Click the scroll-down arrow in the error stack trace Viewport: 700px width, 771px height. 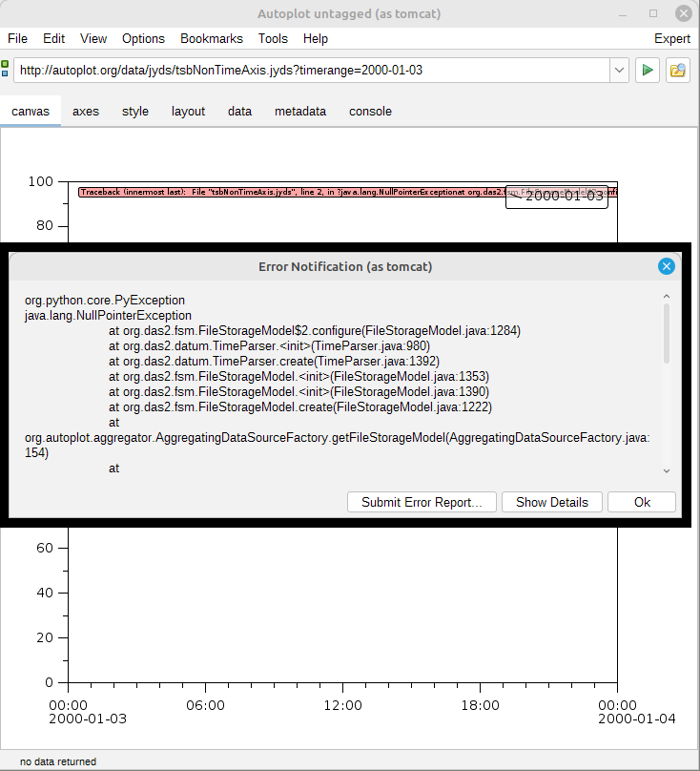666,470
